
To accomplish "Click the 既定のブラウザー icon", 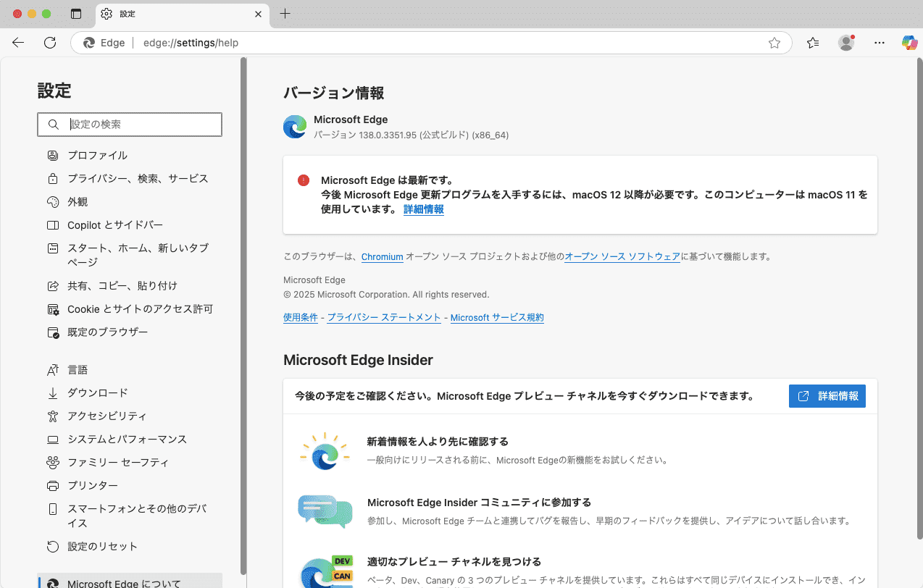I will pos(53,332).
